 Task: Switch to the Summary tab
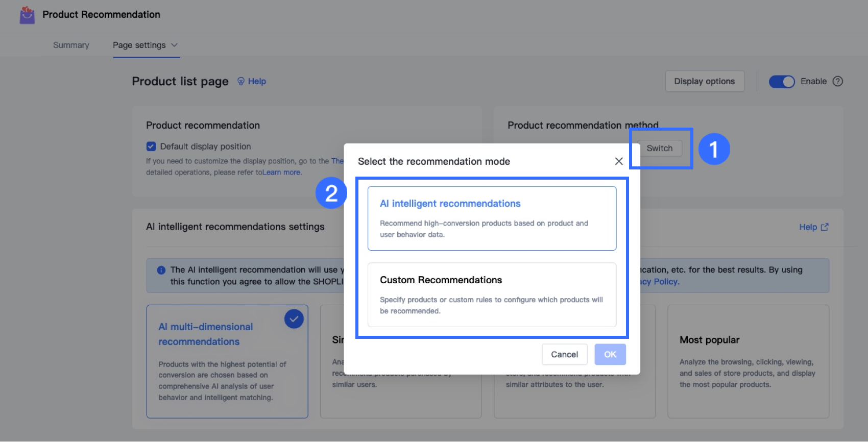[71, 45]
